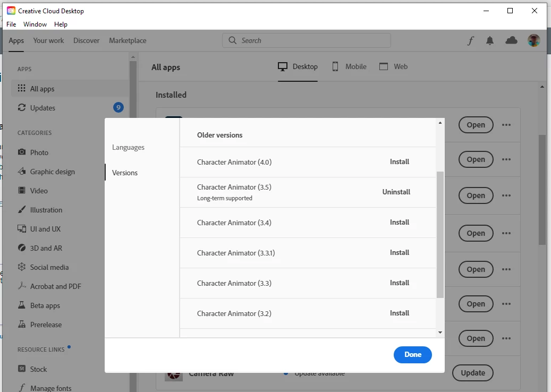
Task: Open the user profile avatar
Action: click(x=533, y=40)
